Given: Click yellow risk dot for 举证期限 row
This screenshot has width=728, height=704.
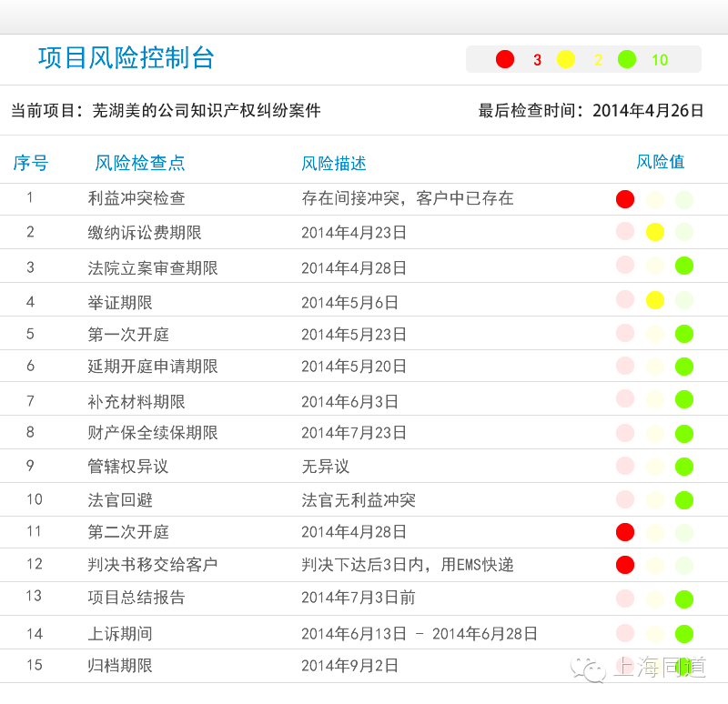Looking at the screenshot, I should click(x=655, y=300).
